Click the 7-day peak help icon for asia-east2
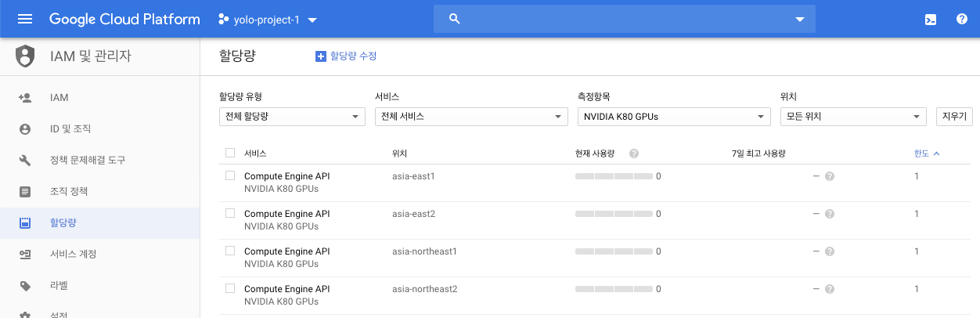This screenshot has width=980, height=318. click(x=830, y=214)
